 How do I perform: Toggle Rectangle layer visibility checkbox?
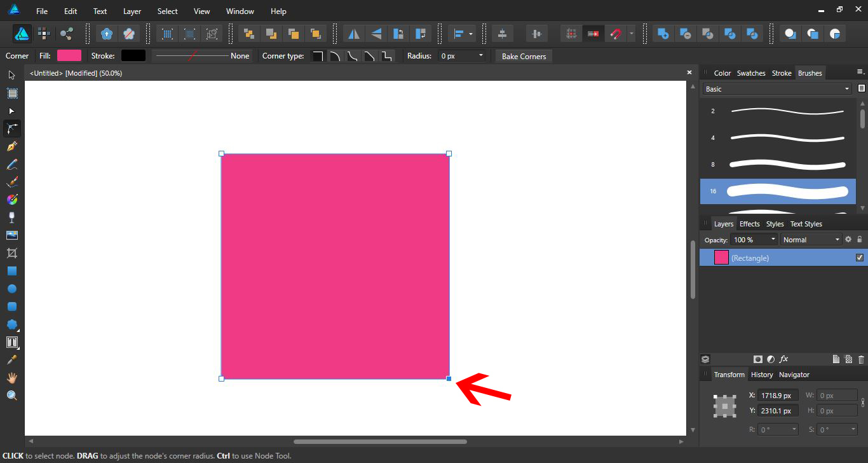point(860,258)
